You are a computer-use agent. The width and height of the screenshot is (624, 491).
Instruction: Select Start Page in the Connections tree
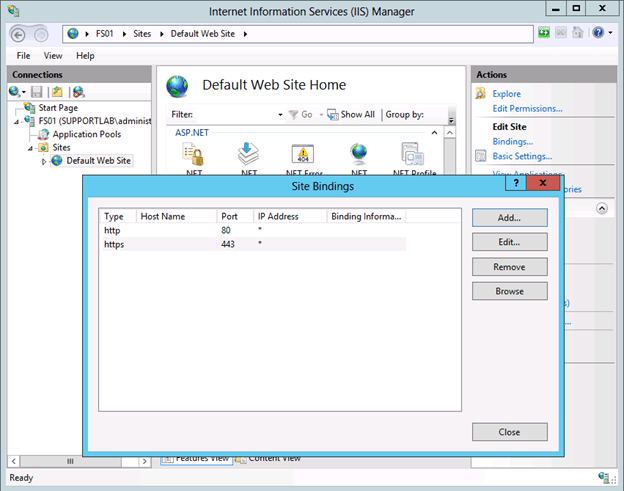tap(58, 108)
